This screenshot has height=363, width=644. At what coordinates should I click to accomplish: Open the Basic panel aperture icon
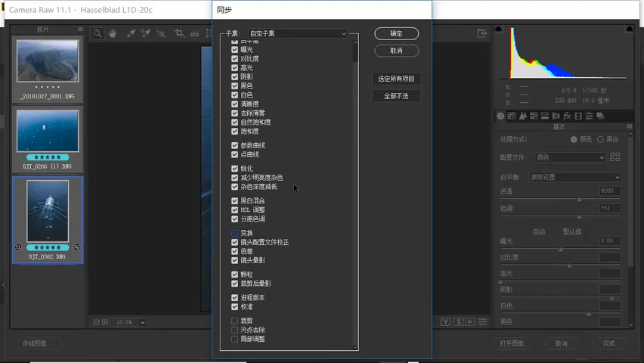(x=500, y=116)
